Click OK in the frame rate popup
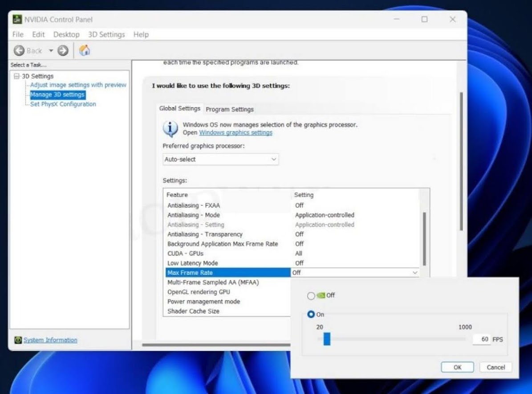This screenshot has height=394, width=532. pos(457,367)
